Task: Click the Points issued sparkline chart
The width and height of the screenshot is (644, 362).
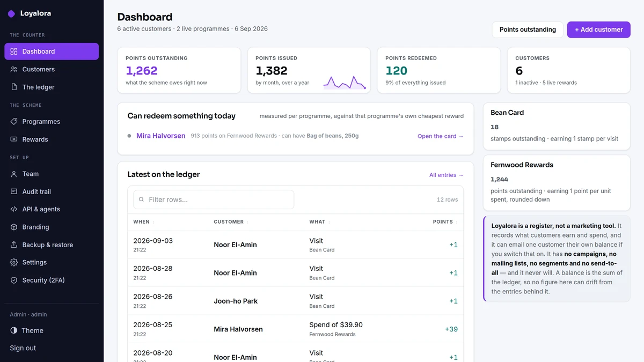Action: click(345, 83)
